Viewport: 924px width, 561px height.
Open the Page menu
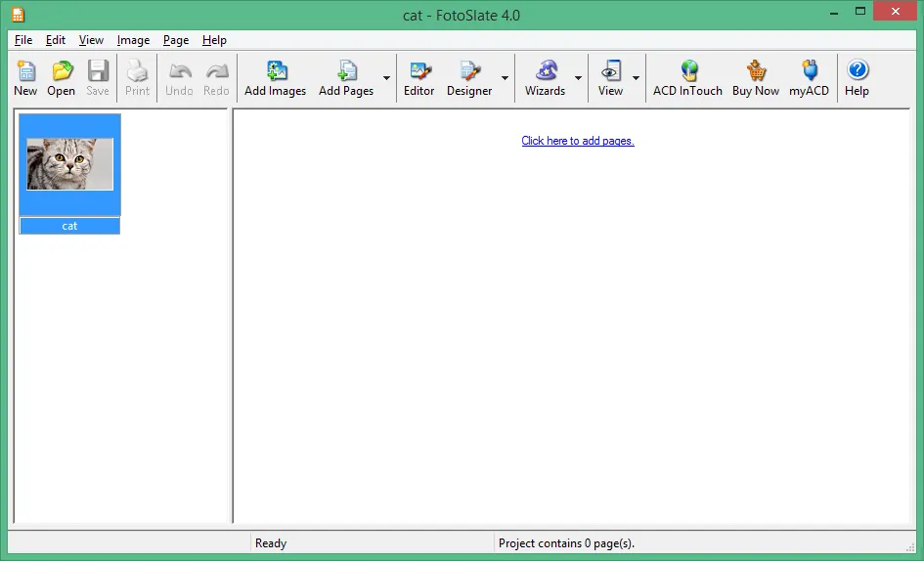[176, 40]
